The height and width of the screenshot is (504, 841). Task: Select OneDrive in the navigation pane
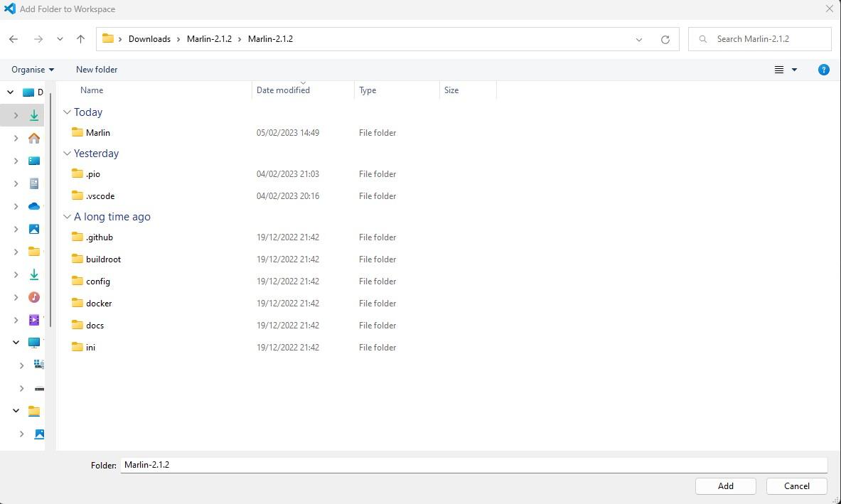click(x=33, y=206)
